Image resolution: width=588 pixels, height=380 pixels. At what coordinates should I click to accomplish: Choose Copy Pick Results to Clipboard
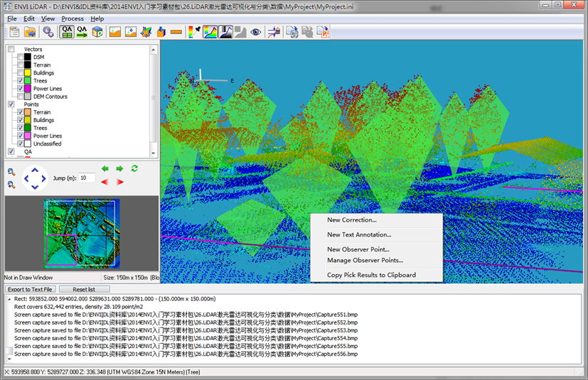point(377,275)
